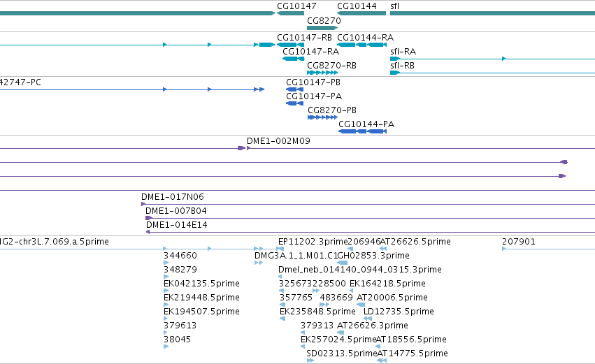
Task: Click the teal CG8270 gene arrow glyph
Action: 322,28
